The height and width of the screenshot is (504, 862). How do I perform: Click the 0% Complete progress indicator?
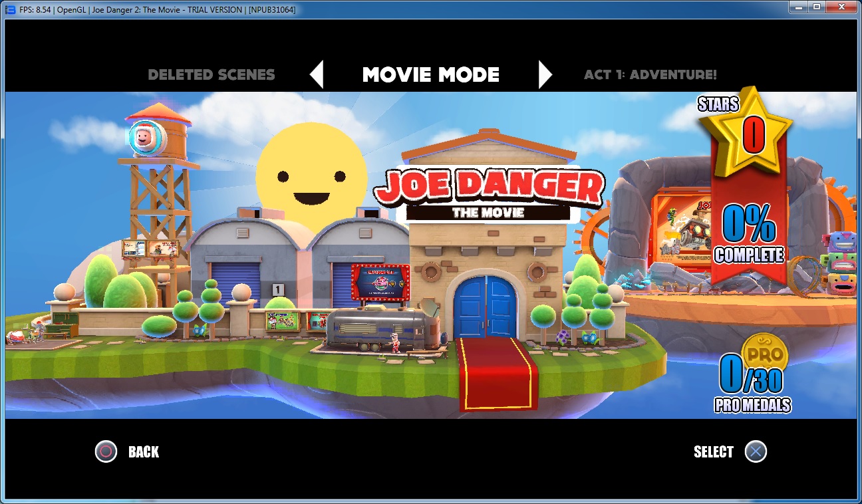pos(749,234)
